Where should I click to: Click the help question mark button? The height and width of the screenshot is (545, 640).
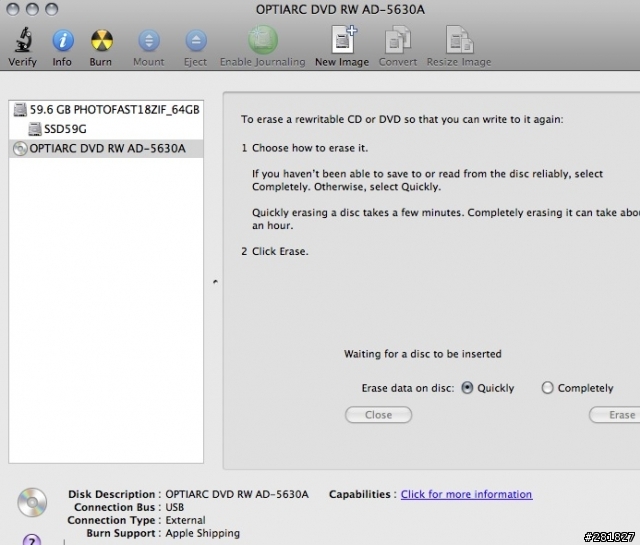pos(32,540)
